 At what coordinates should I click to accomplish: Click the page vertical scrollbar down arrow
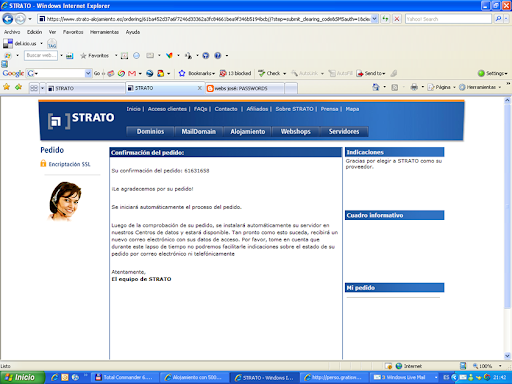click(507, 355)
